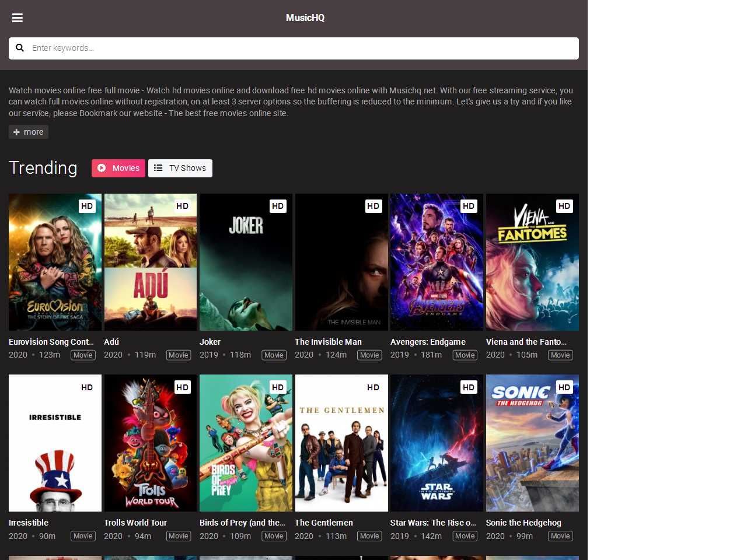This screenshot has height=560, width=747.
Task: Click the Trending section heading
Action: (x=43, y=168)
